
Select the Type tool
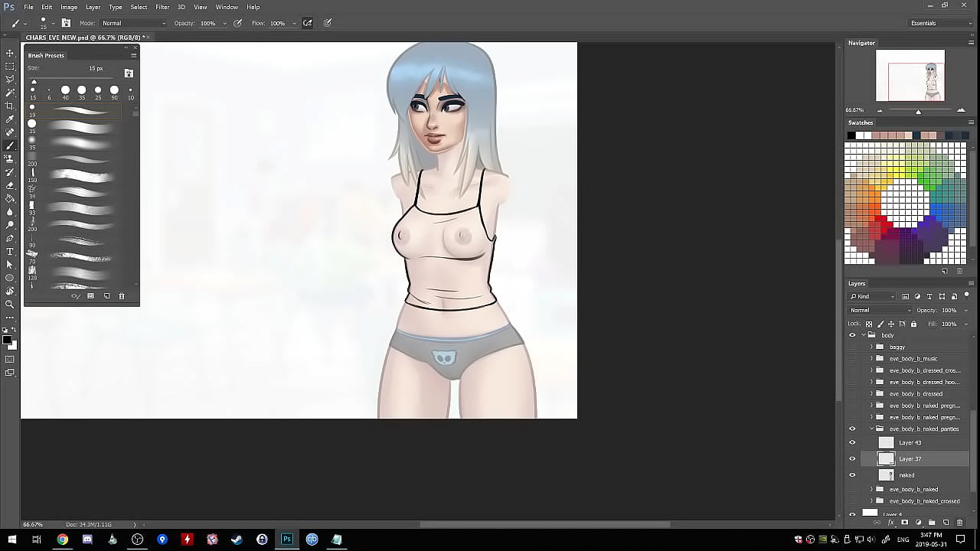10,251
